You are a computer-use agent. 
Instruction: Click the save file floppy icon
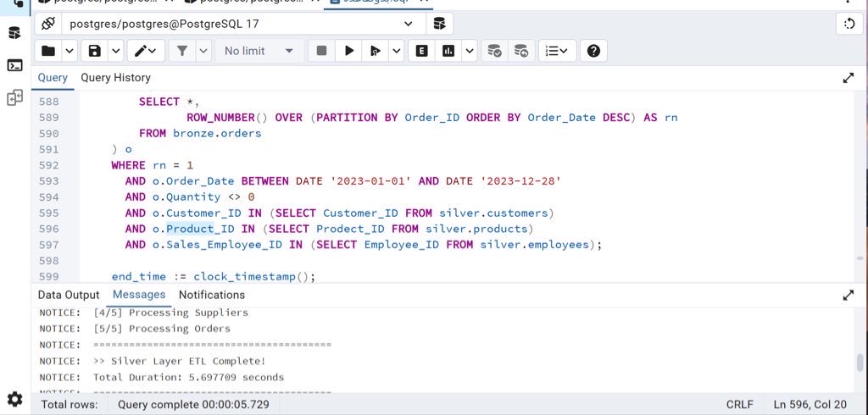coord(95,51)
